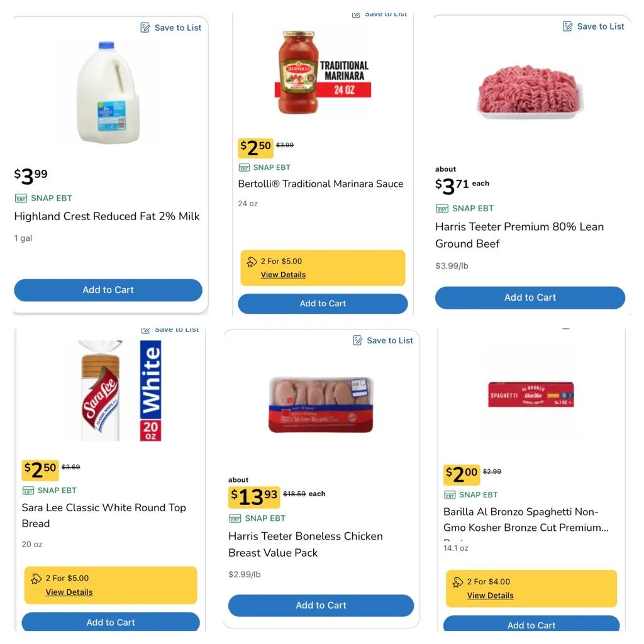644x644 pixels.
Task: Add Bertolli Marinara Sauce to cart
Action: [323, 304]
